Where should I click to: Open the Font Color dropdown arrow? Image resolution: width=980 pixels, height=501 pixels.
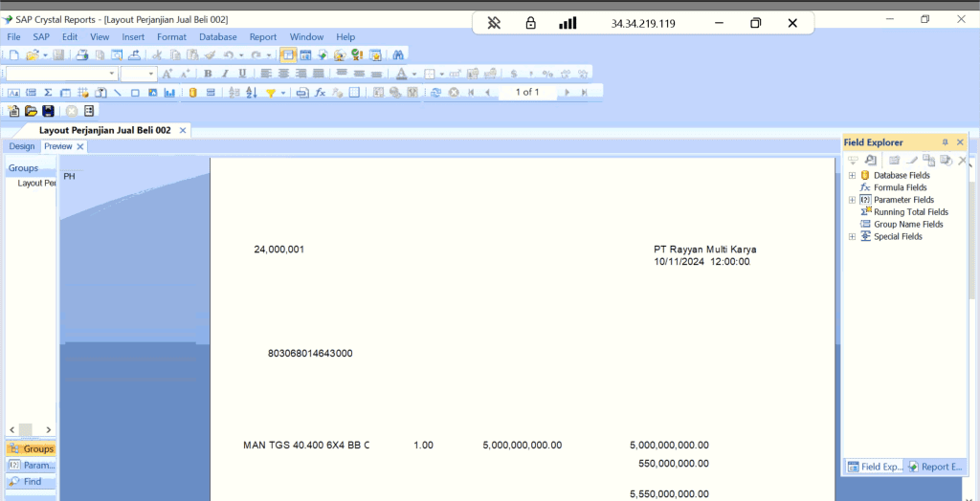click(x=414, y=74)
